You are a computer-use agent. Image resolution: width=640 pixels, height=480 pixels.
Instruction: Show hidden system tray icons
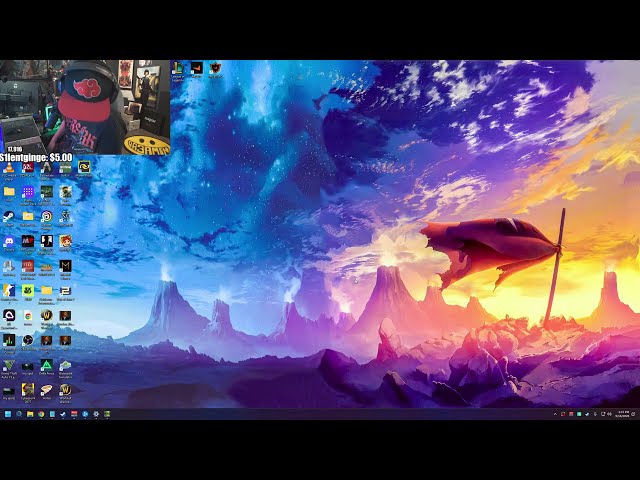555,414
